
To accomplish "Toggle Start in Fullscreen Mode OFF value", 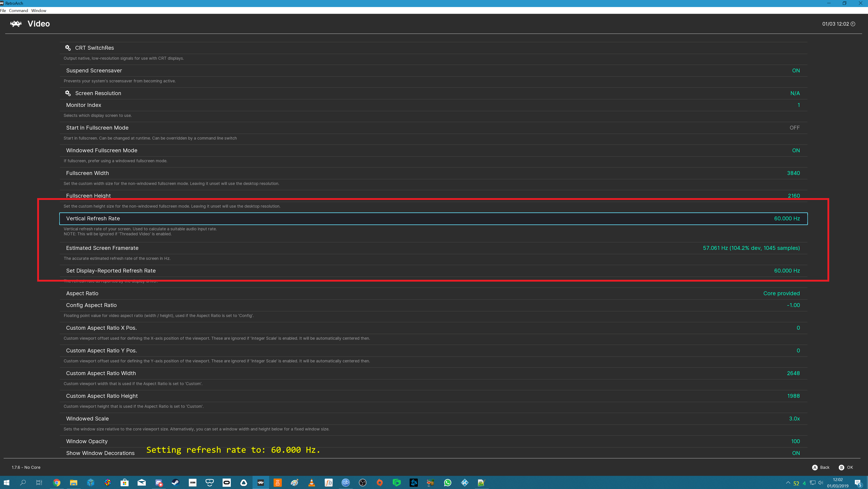I will 795,128.
